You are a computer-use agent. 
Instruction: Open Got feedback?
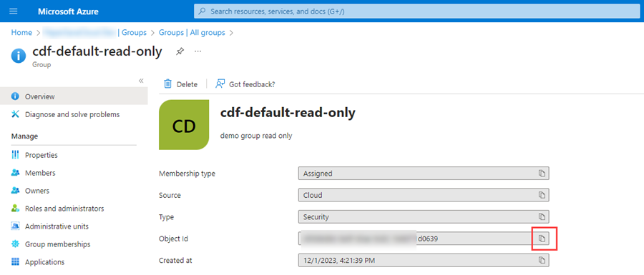(245, 84)
